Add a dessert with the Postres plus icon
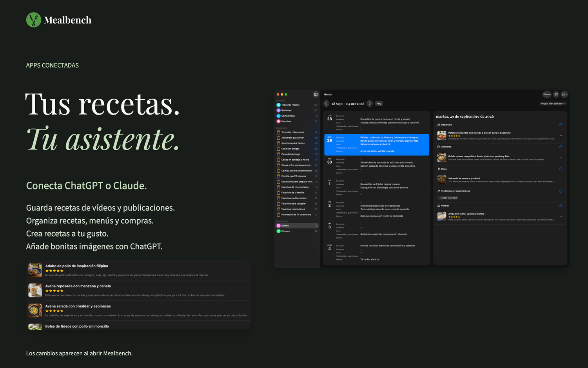This screenshot has height=368, width=588. click(x=561, y=206)
